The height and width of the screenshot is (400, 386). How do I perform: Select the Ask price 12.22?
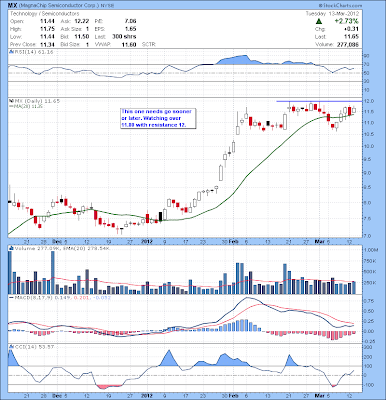(82, 21)
